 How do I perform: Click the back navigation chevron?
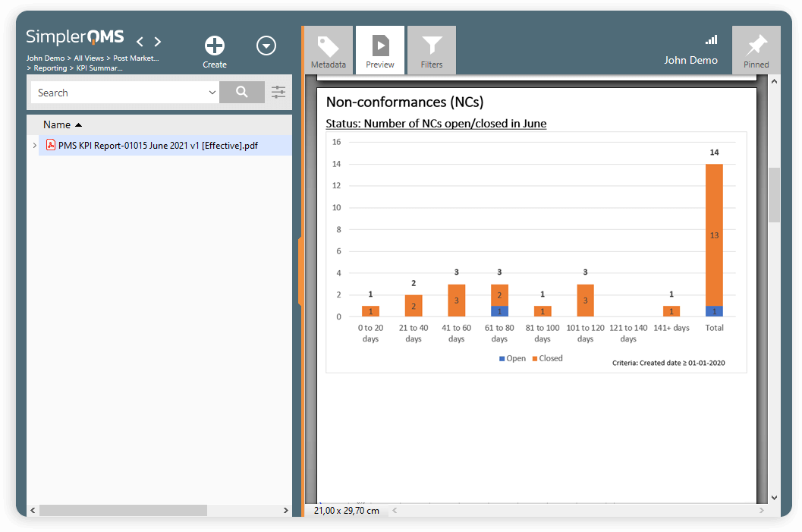tap(140, 42)
